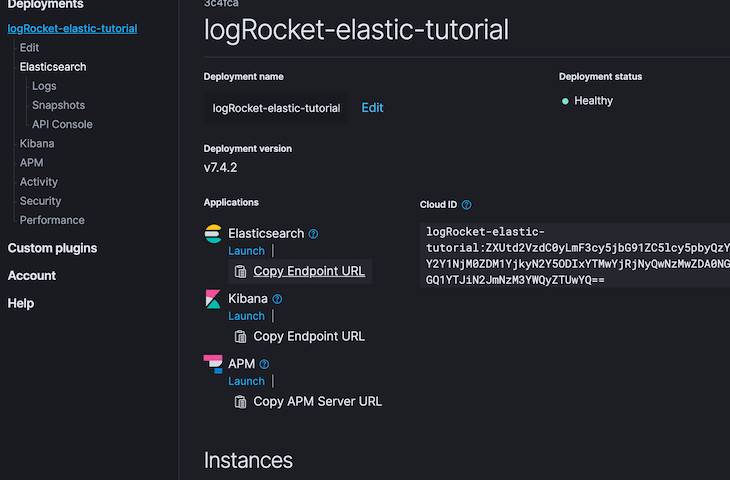Click the logRocket-elastic-tutorial page title
The image size is (730, 480).
[356, 30]
